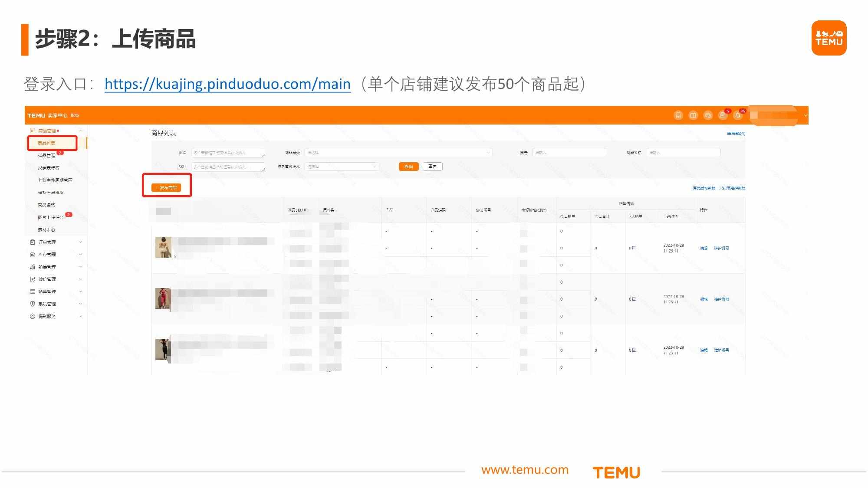Open the customer service chat icon in the header
Image resolution: width=868 pixels, height=488 pixels.
(x=708, y=115)
